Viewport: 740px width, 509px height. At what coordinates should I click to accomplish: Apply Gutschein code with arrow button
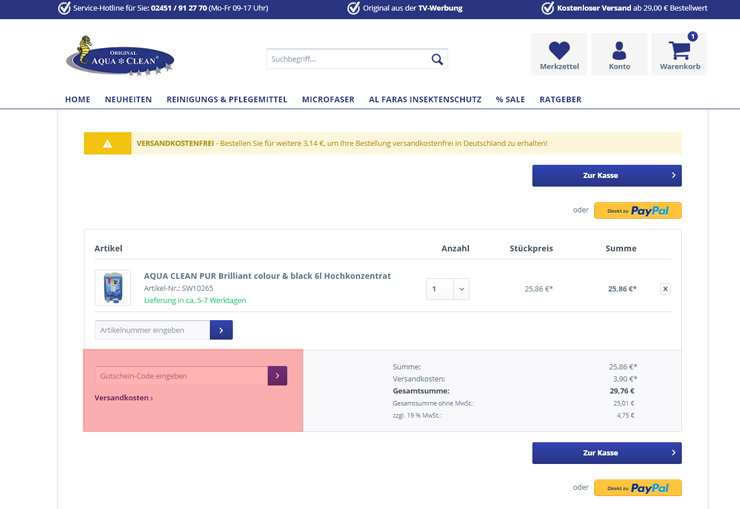coord(278,376)
